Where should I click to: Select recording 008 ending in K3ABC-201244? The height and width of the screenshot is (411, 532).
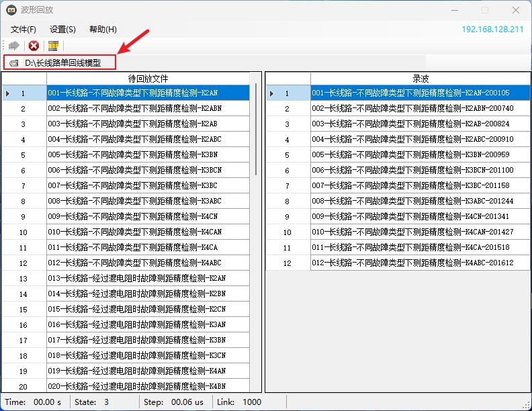point(412,201)
